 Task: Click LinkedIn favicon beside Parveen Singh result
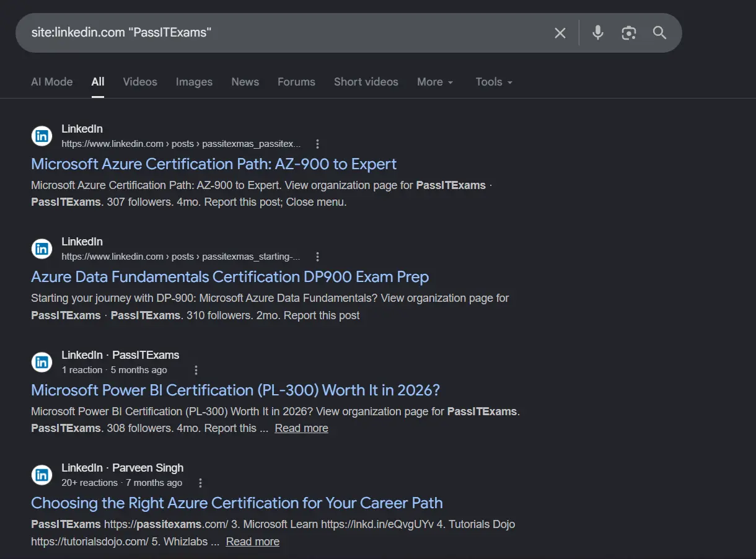(x=42, y=475)
